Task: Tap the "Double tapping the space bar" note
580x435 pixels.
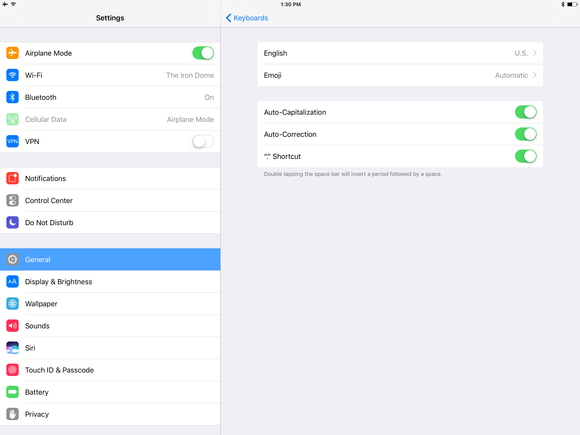Action: [353, 174]
